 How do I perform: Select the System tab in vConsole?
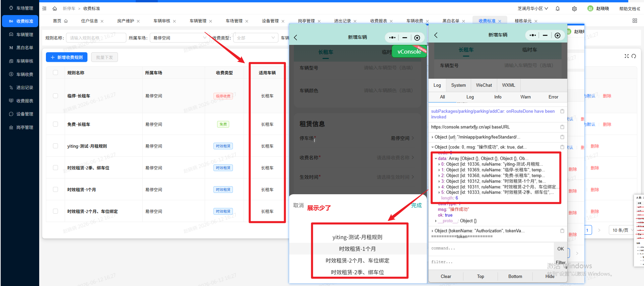[458, 85]
